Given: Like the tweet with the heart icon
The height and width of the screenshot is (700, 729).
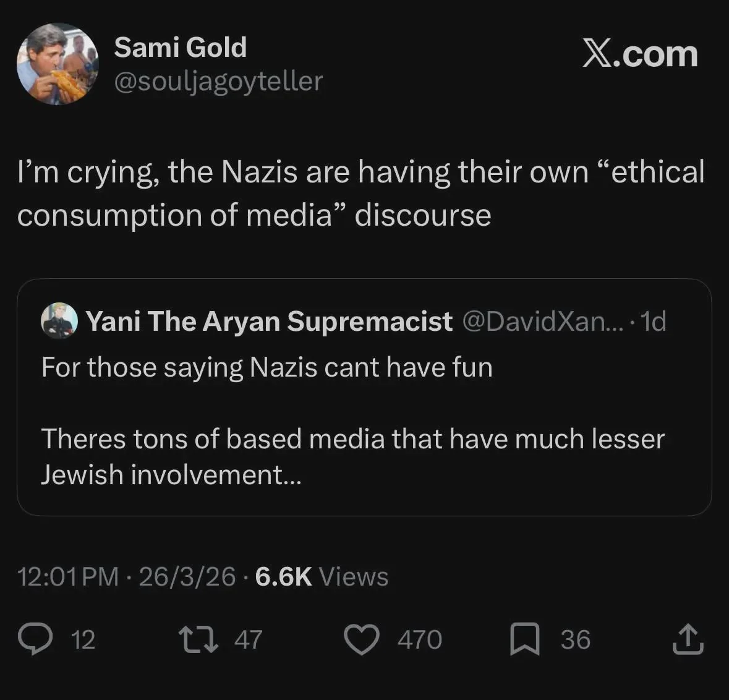Looking at the screenshot, I should pos(361,639).
